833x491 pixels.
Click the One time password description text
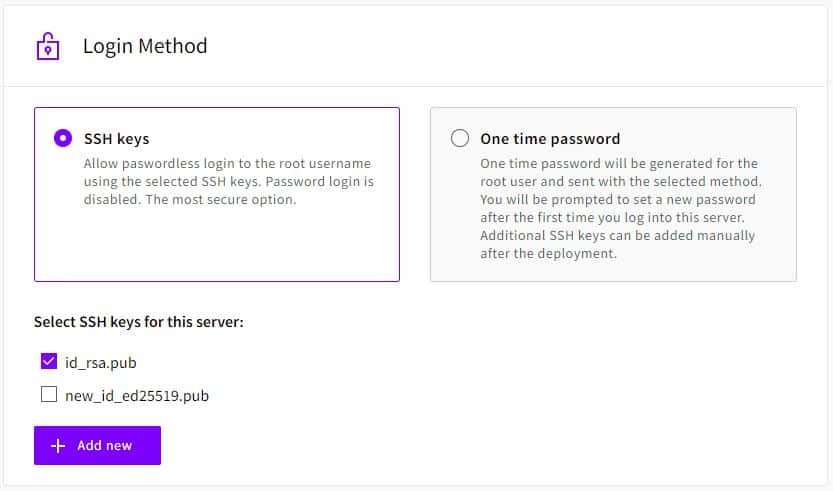(621, 208)
